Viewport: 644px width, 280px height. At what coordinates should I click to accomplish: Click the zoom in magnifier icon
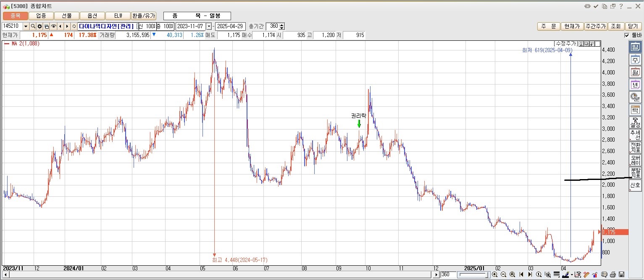494,275
